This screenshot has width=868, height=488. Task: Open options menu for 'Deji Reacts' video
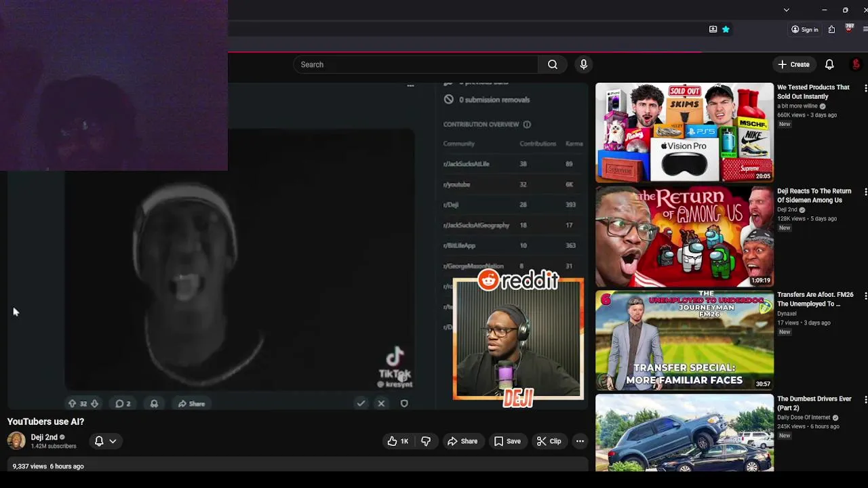coord(865,192)
